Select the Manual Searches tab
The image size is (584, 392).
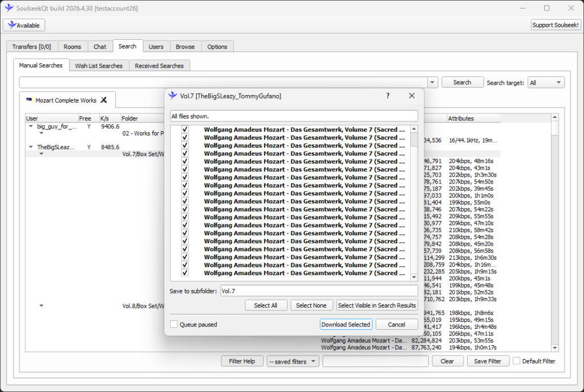click(x=41, y=65)
